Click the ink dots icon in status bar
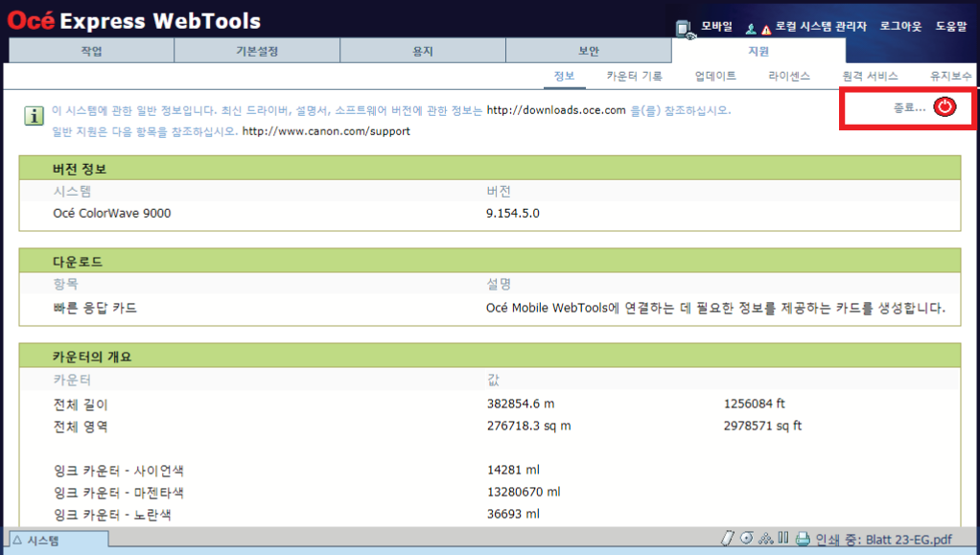The width and height of the screenshot is (980, 555). pyautogui.click(x=765, y=538)
